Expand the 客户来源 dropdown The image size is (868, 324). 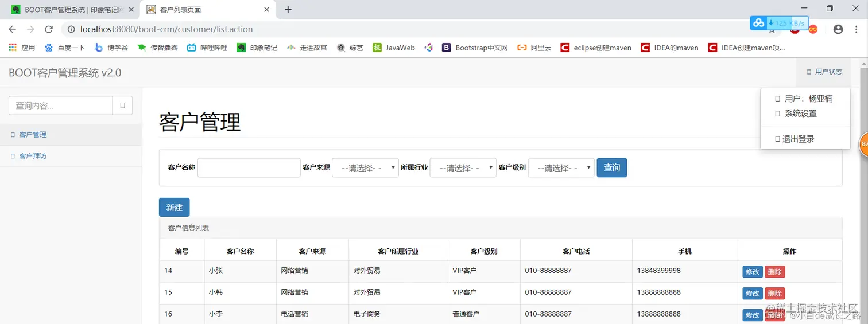365,167
